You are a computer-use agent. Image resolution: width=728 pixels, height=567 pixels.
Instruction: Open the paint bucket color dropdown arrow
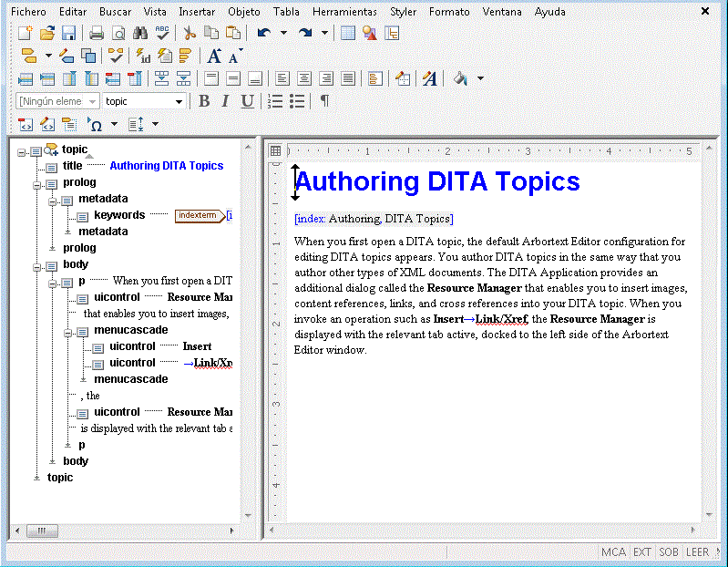pyautogui.click(x=480, y=78)
